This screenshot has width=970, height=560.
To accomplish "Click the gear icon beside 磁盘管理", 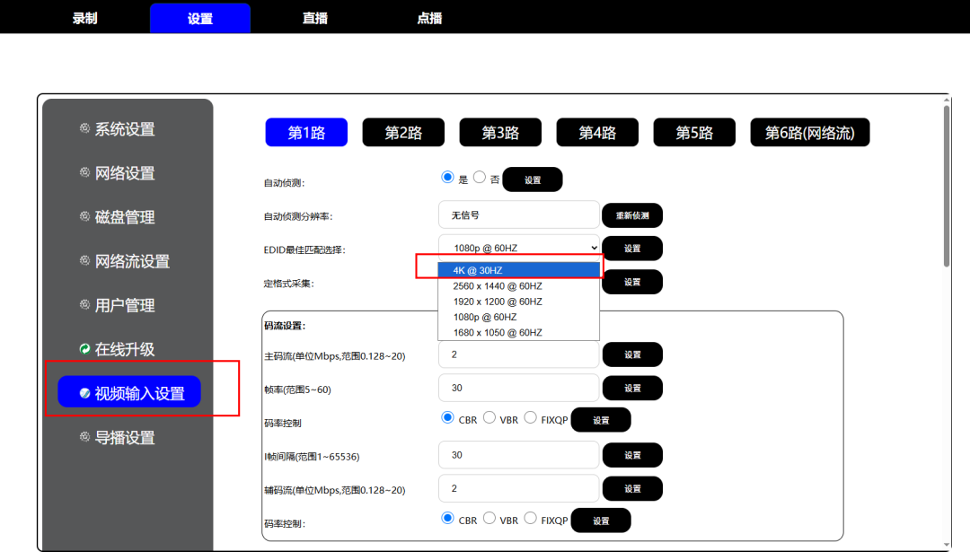I will [x=86, y=216].
